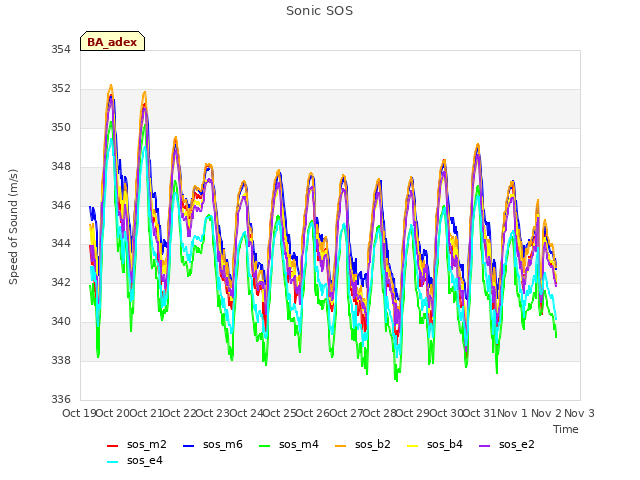Click the Oct 29 x-axis date label
640x480 pixels.
[x=413, y=413]
